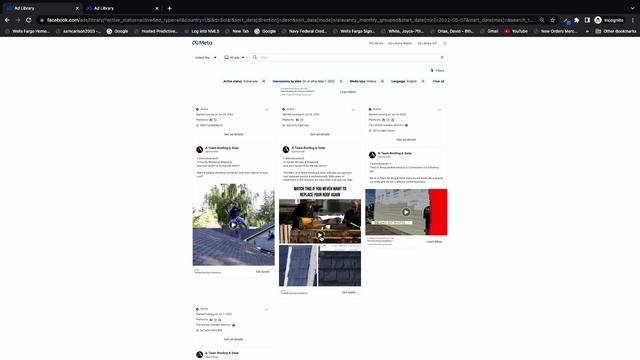Click Learn More on the partially visible top ad
The height and width of the screenshot is (360, 640).
click(348, 92)
